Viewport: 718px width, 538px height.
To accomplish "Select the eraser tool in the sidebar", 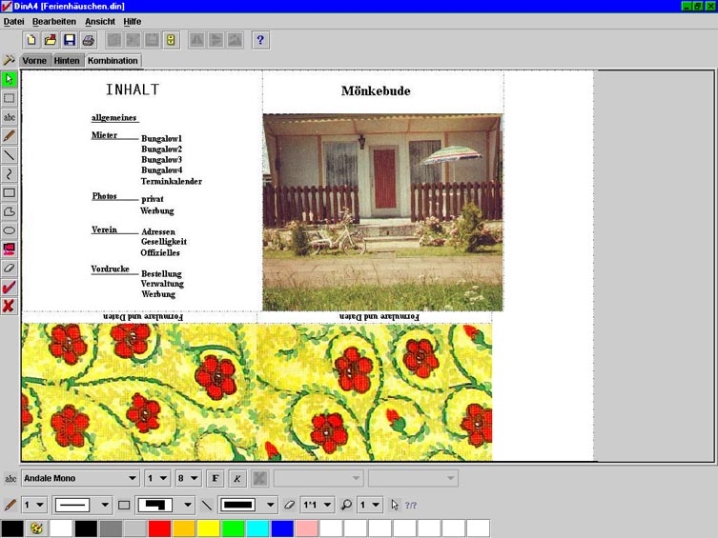I will pyautogui.click(x=9, y=268).
